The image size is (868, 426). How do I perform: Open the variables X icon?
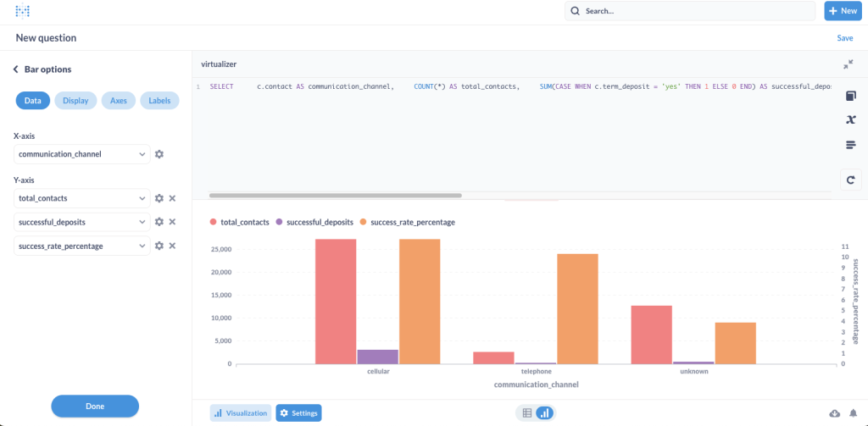tap(851, 120)
